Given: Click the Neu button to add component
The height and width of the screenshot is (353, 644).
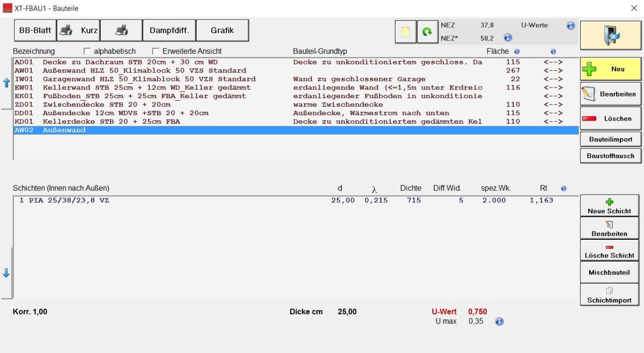Looking at the screenshot, I should click(x=610, y=69).
